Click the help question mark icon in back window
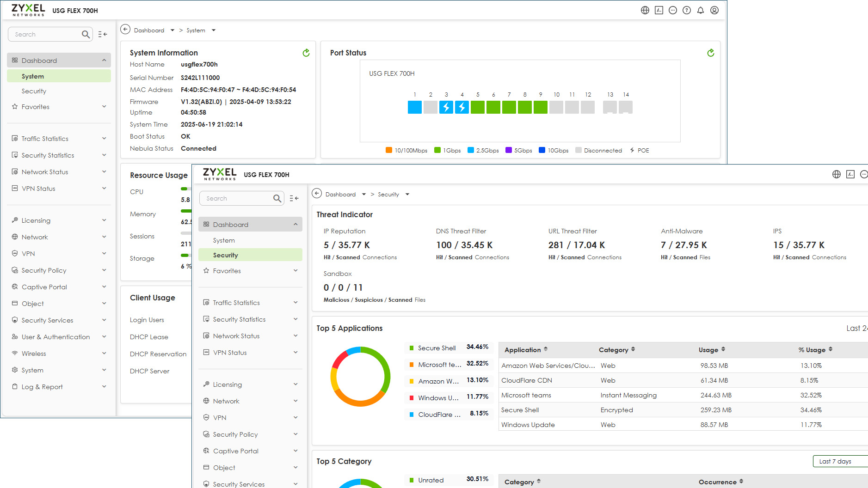 click(x=687, y=10)
